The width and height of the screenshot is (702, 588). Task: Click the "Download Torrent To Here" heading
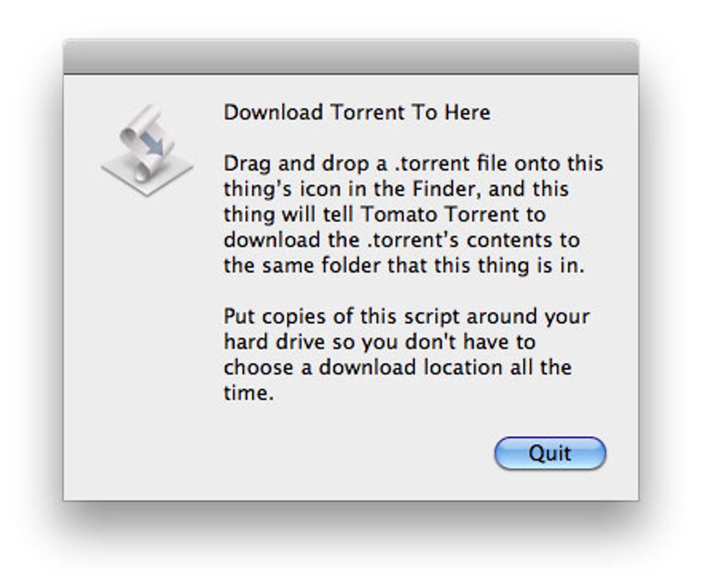pos(357,112)
